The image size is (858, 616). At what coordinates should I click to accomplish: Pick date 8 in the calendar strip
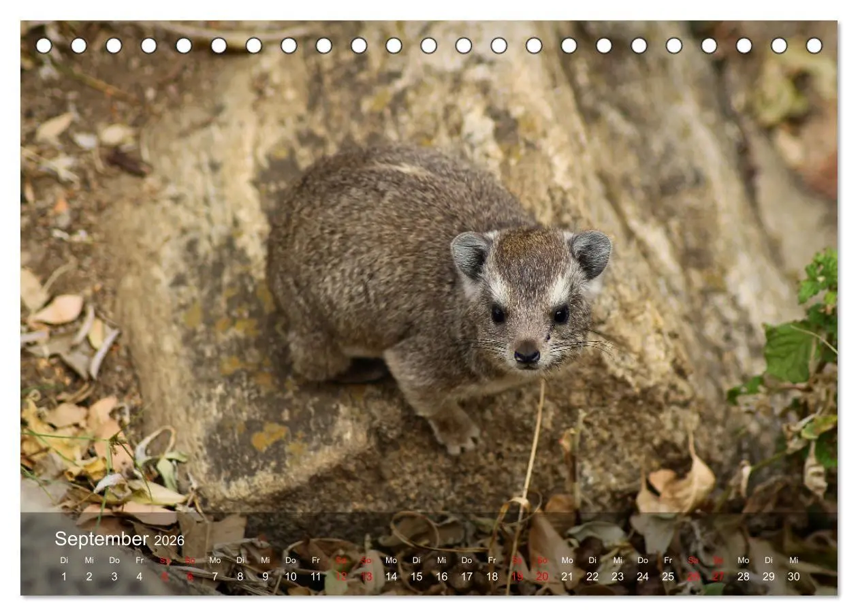240,577
